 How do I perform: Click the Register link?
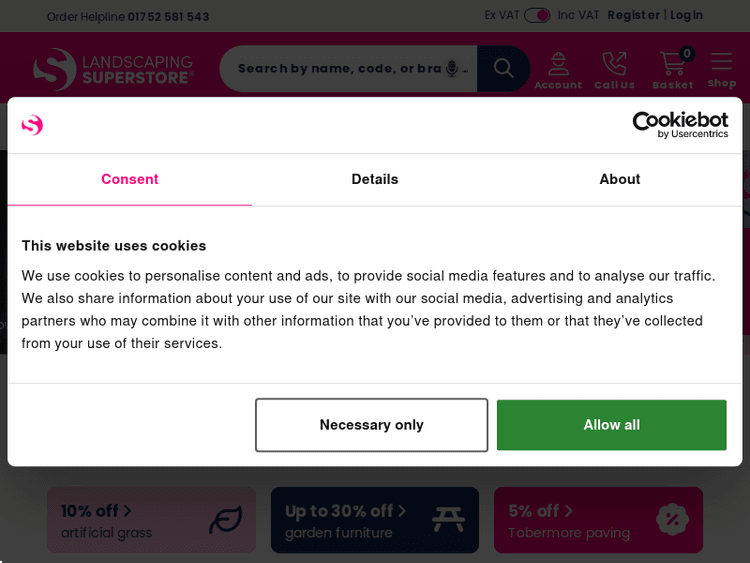click(633, 15)
